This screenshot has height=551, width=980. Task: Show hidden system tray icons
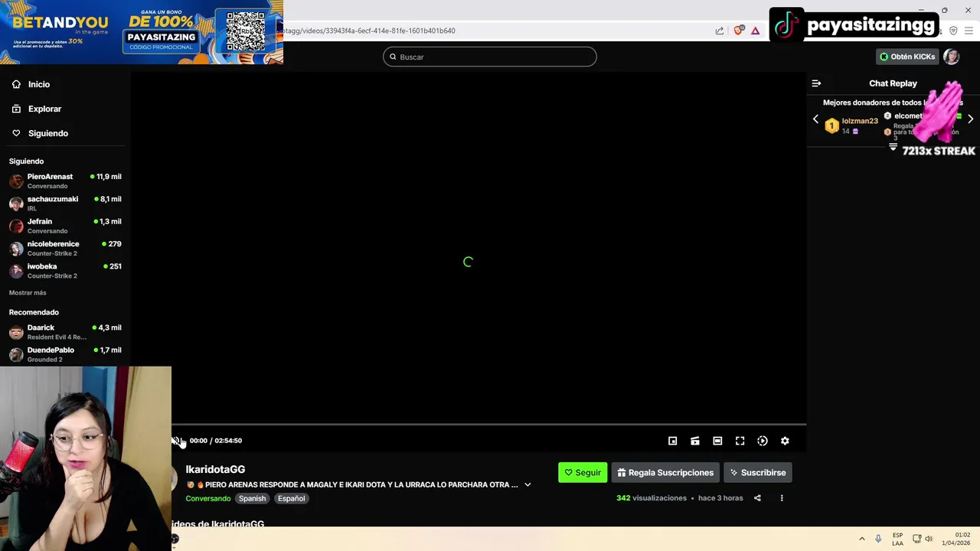[861, 539]
